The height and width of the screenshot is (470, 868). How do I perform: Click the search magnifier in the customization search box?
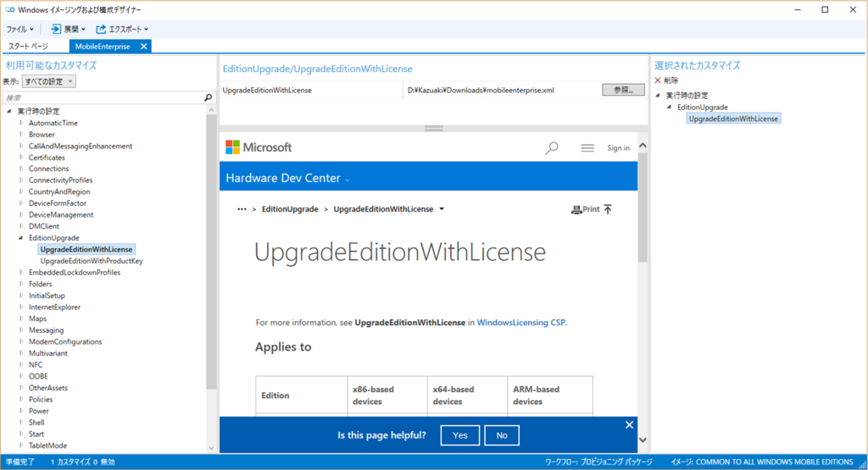209,98
